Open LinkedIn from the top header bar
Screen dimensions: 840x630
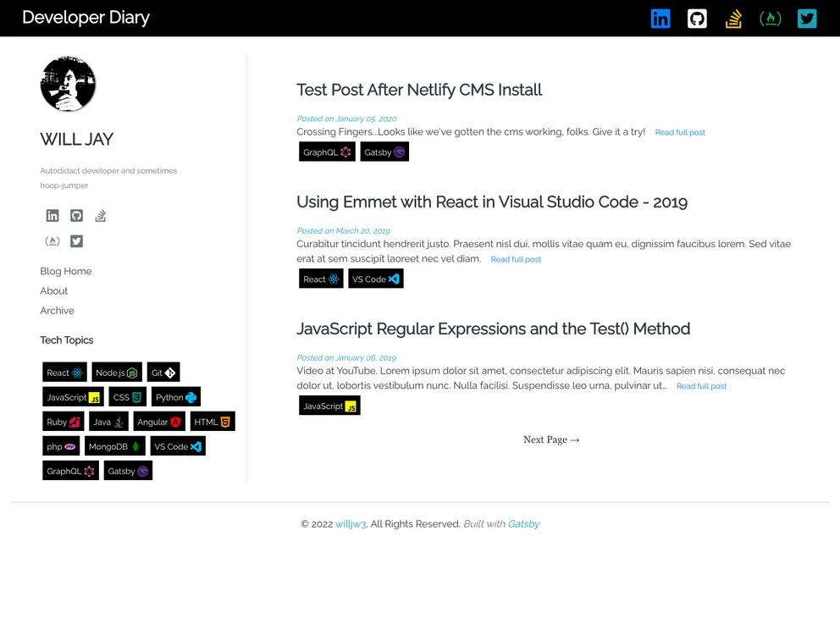pos(660,17)
